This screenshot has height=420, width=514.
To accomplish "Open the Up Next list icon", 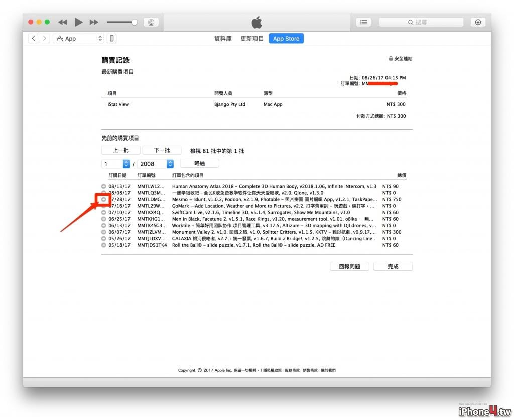I will pyautogui.click(x=363, y=22).
